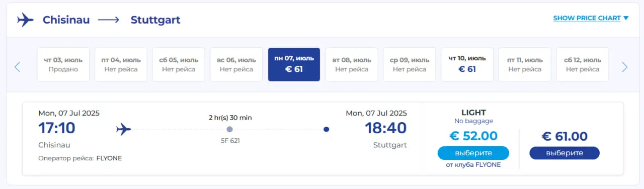Click the arrow icon between Chisinau and Stuttgart
Image resolution: width=644 pixels, height=189 pixels.
(x=109, y=20)
